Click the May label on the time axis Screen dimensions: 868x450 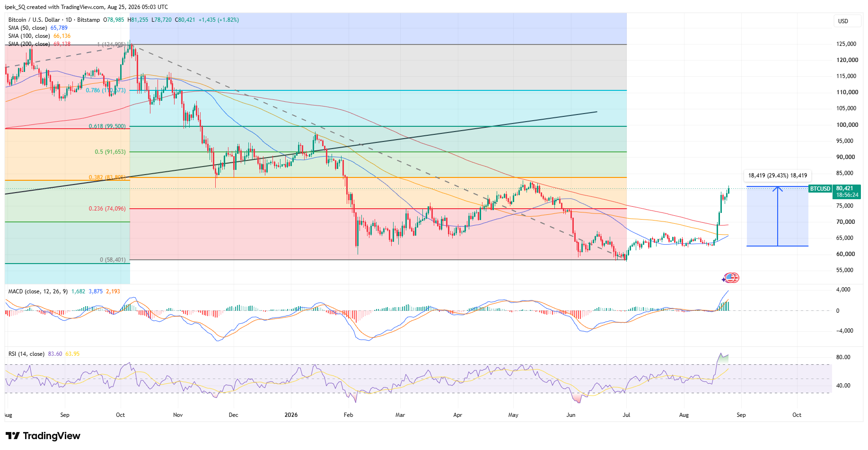[513, 415]
